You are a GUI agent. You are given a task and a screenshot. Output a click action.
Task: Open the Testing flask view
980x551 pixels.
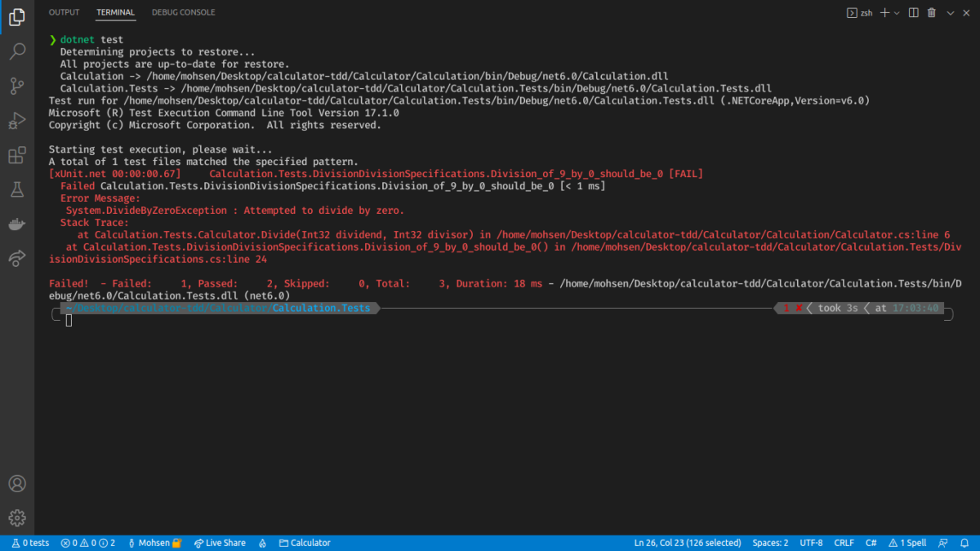[x=16, y=189]
